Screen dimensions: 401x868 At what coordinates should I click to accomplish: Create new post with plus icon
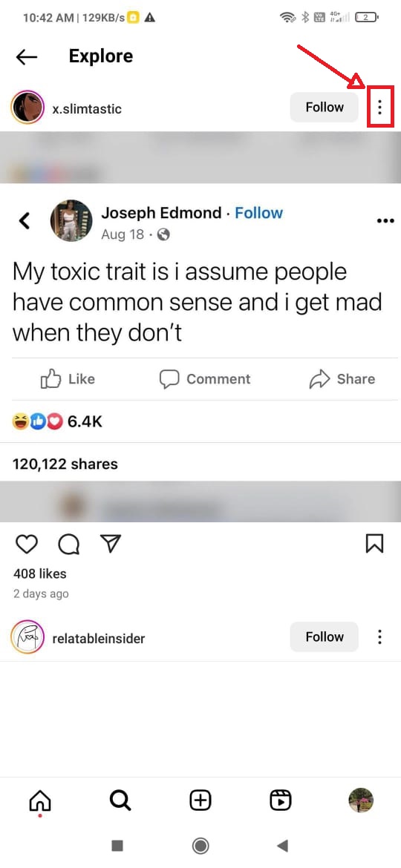pos(200,800)
